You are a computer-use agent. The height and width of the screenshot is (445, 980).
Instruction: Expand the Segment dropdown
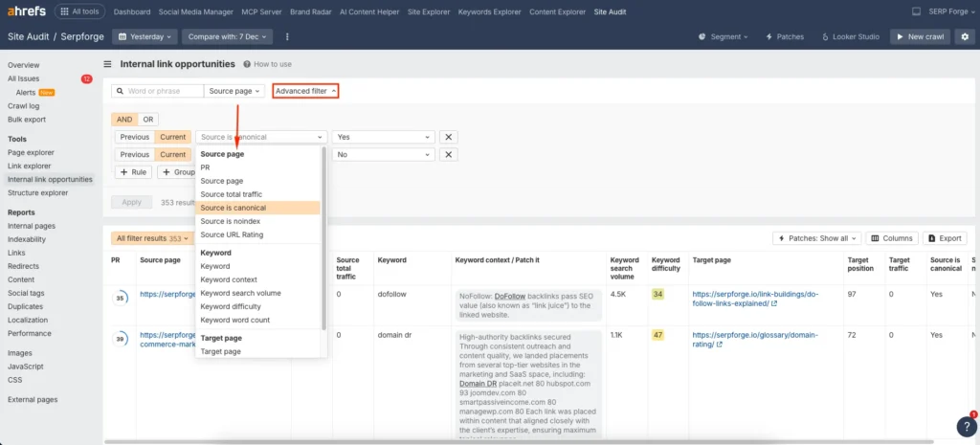point(724,36)
